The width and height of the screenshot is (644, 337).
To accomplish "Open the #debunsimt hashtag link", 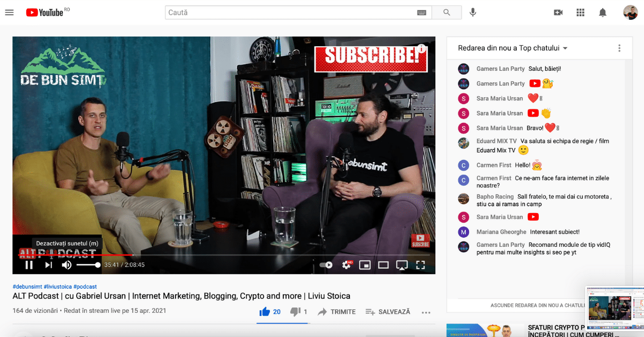I will [x=27, y=287].
